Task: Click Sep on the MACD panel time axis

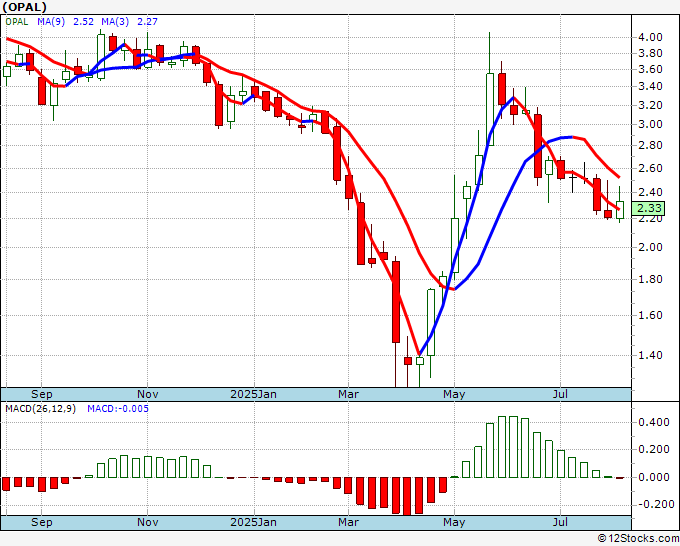Action: point(42,522)
